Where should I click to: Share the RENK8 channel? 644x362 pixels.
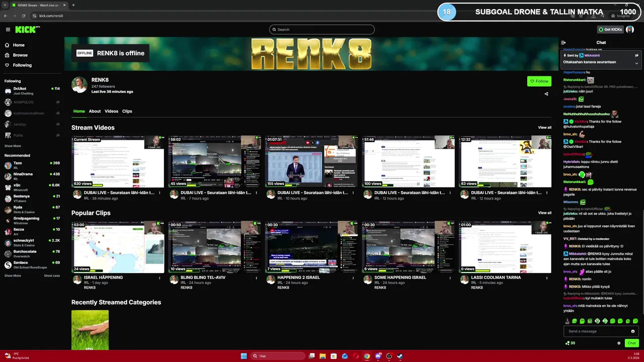546,94
